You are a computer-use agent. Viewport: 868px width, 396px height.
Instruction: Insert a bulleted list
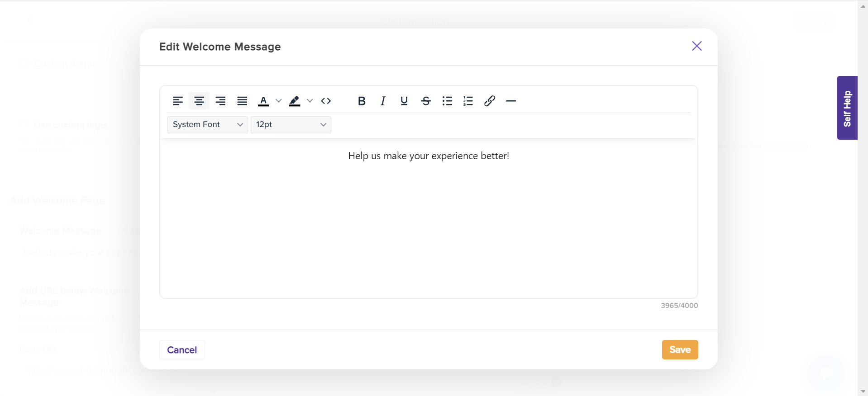click(x=447, y=101)
